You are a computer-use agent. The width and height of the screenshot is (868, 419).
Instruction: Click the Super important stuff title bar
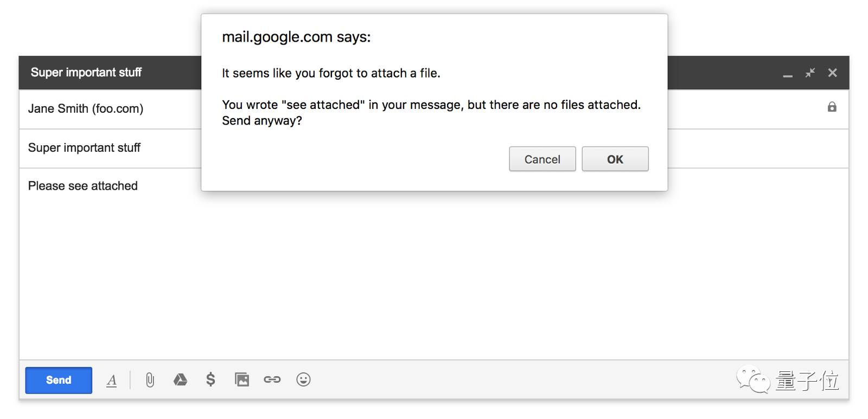(86, 73)
